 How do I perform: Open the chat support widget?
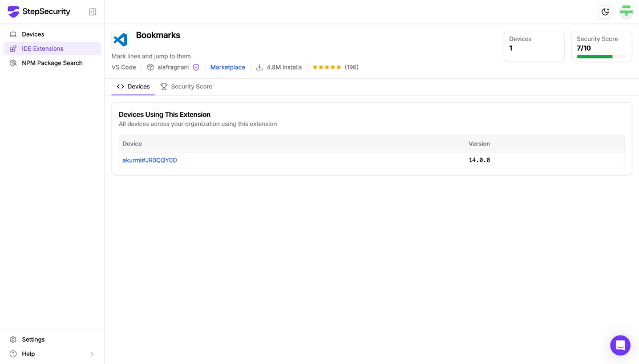(x=620, y=345)
